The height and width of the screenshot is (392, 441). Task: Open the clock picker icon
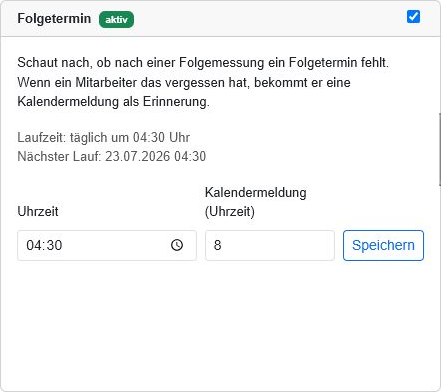tap(177, 245)
